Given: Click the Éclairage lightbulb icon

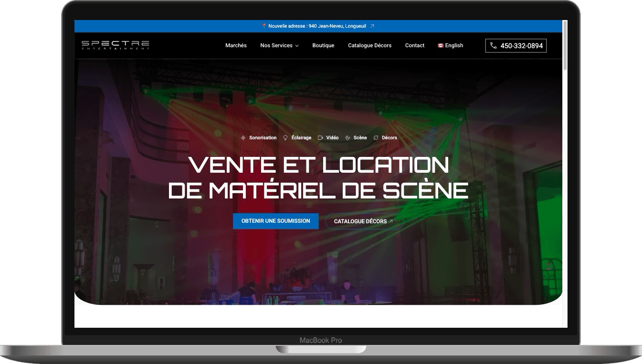Looking at the screenshot, I should coord(285,137).
